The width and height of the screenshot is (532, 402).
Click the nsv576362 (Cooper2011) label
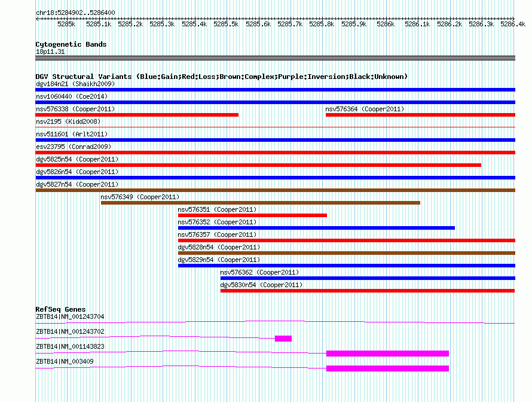point(259,272)
